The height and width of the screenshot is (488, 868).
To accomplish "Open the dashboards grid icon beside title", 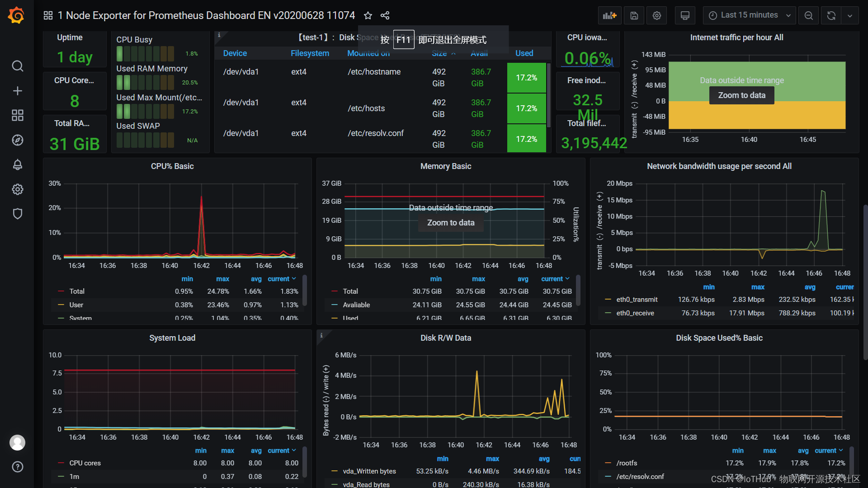I will (48, 15).
